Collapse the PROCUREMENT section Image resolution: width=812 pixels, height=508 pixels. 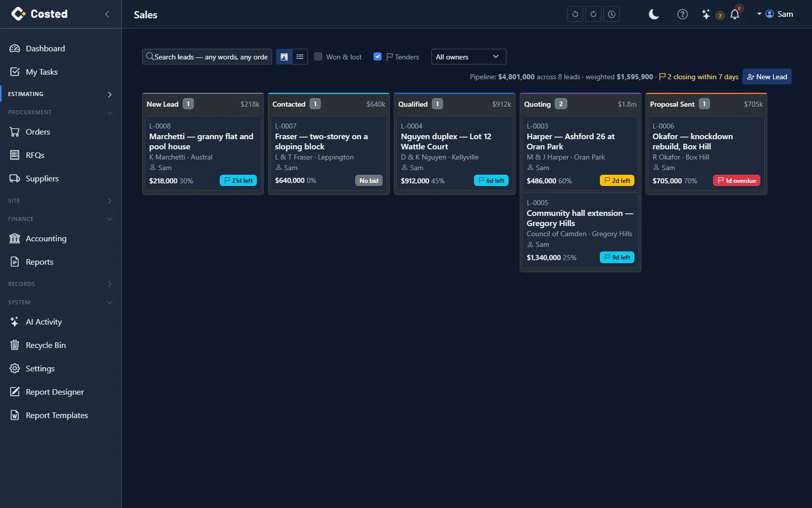[x=60, y=112]
